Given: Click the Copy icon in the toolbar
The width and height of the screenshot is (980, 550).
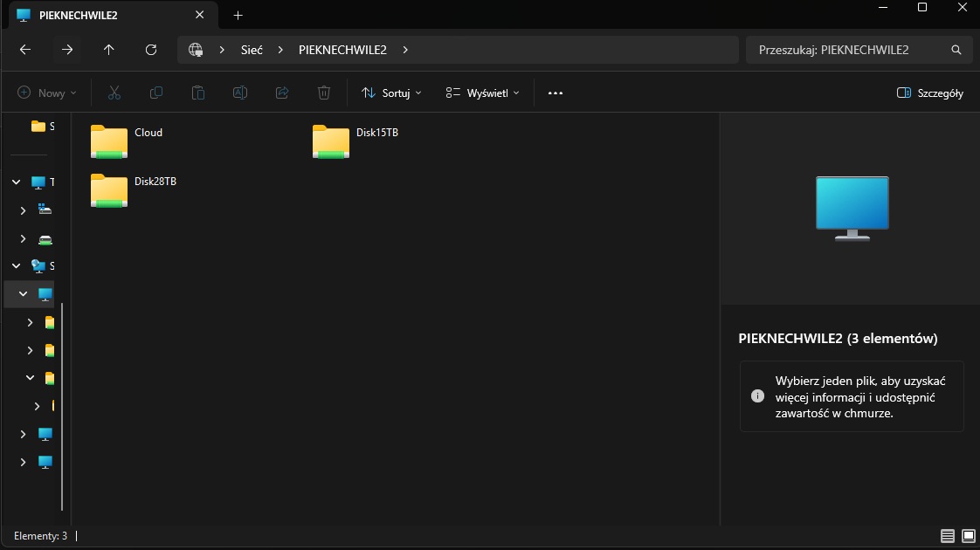Looking at the screenshot, I should coord(156,93).
